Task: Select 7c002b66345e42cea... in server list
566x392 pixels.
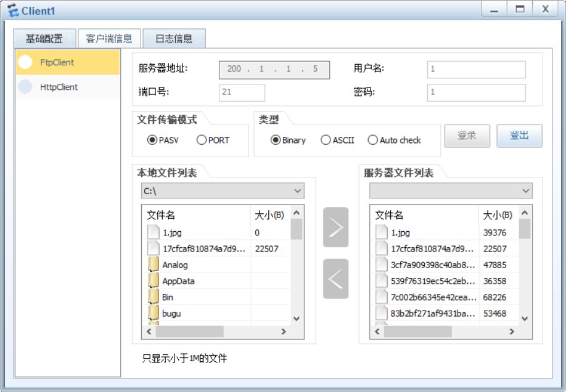Action: [433, 298]
